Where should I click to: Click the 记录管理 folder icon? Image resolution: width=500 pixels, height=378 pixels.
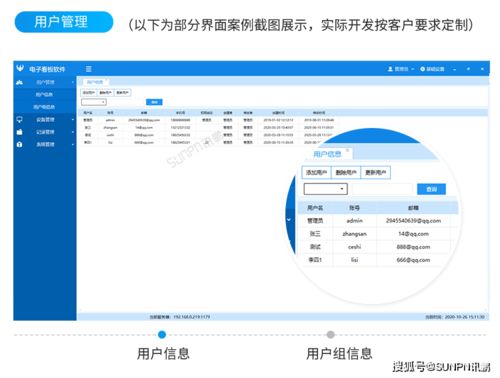coord(19,132)
